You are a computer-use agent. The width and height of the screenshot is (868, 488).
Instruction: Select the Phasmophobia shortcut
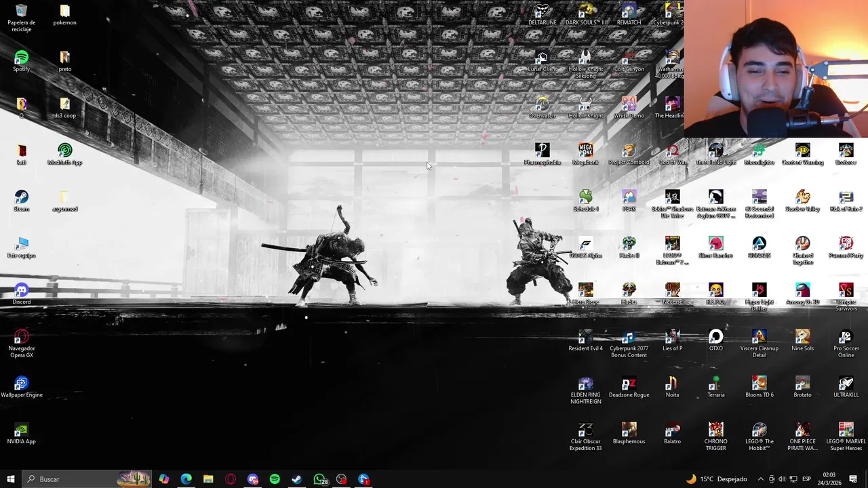coord(542,154)
